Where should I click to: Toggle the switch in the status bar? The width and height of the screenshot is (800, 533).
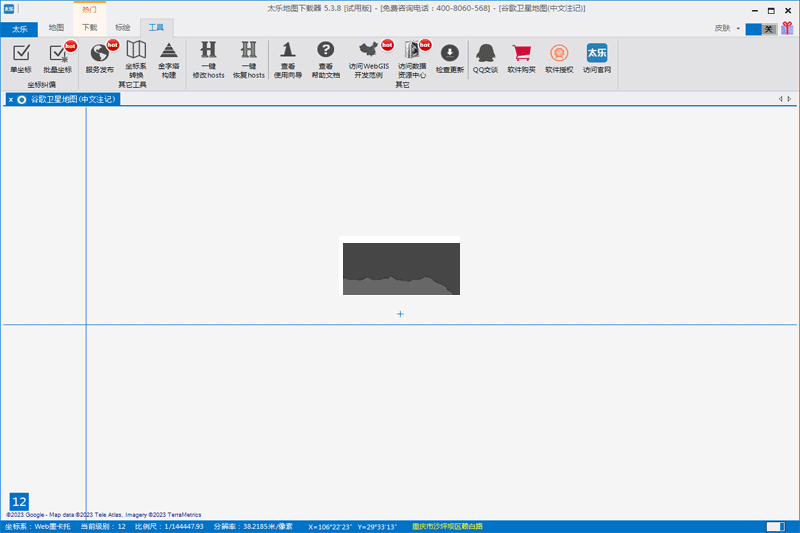pos(774,526)
